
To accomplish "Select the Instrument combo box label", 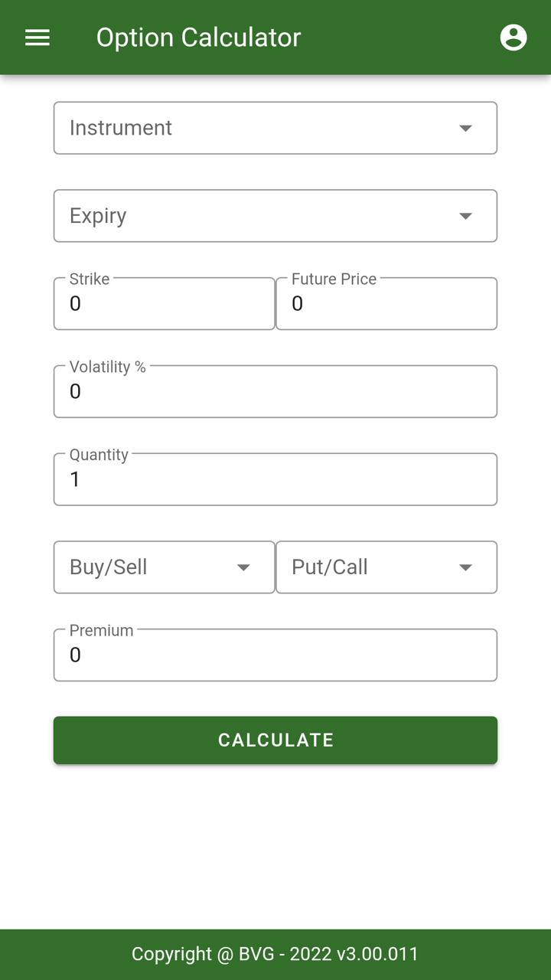I will [121, 128].
